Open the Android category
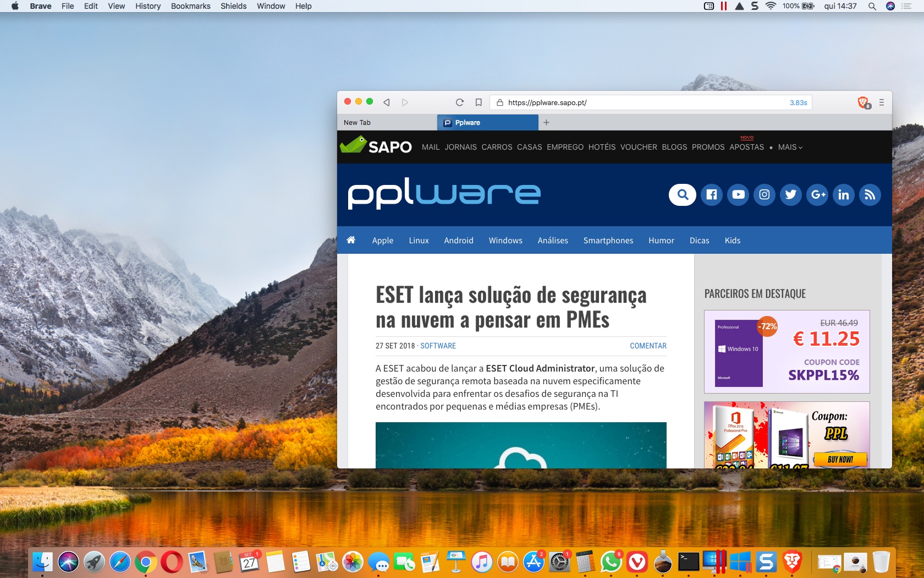The image size is (924, 578). click(459, 241)
